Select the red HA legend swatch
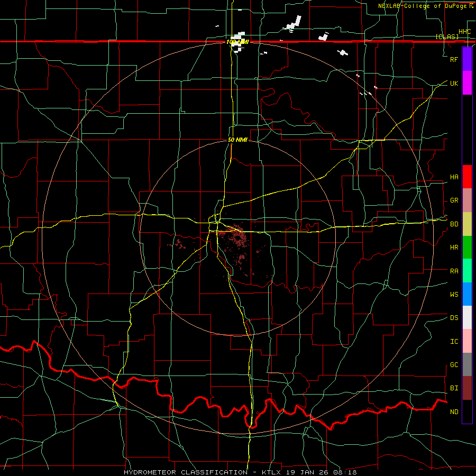This screenshot has width=476, height=476. pyautogui.click(x=467, y=177)
